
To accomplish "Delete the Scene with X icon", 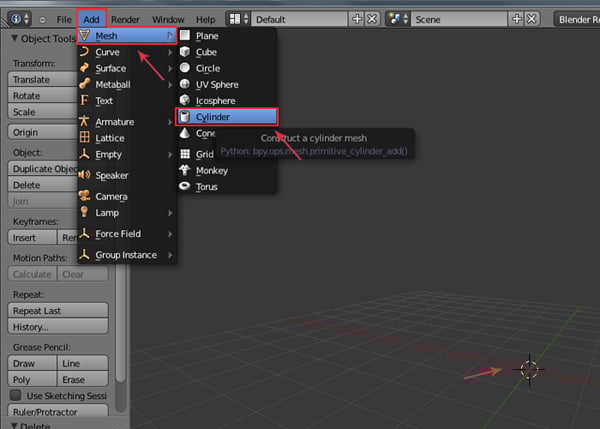I will pos(532,19).
